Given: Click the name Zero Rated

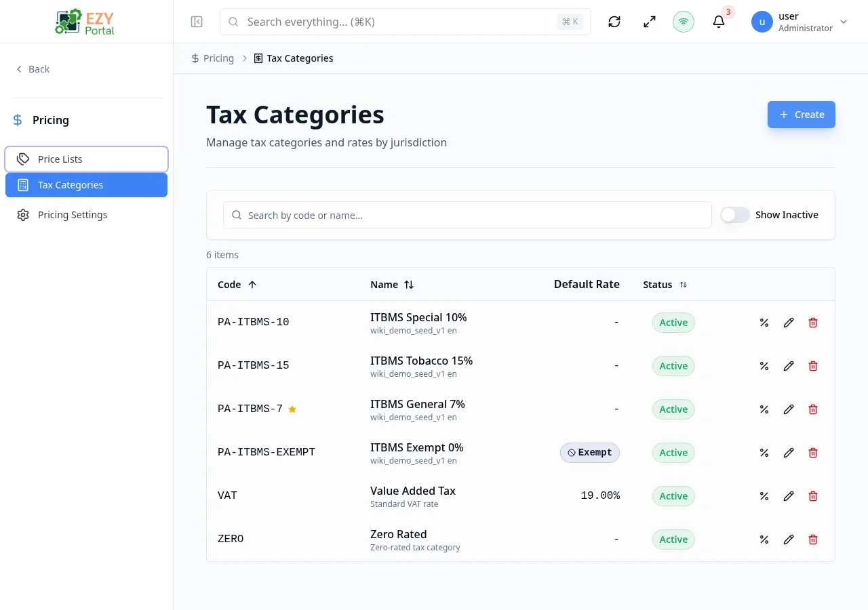Looking at the screenshot, I should pyautogui.click(x=399, y=534).
